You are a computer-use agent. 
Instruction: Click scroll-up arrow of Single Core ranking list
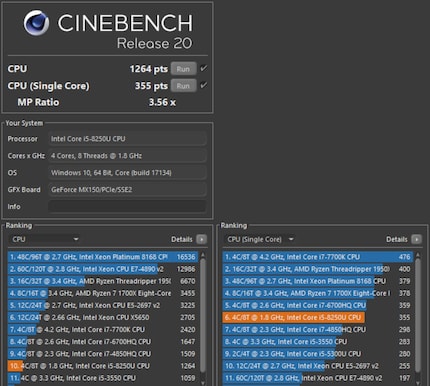click(418, 255)
